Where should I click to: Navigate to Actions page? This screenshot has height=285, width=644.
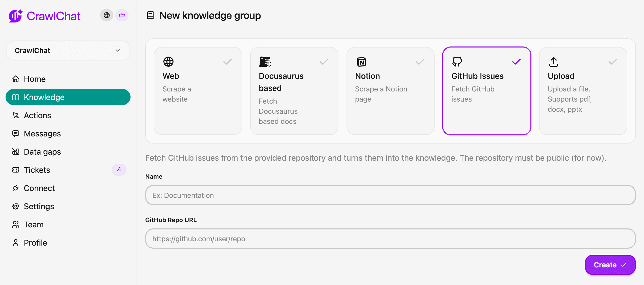(68, 115)
